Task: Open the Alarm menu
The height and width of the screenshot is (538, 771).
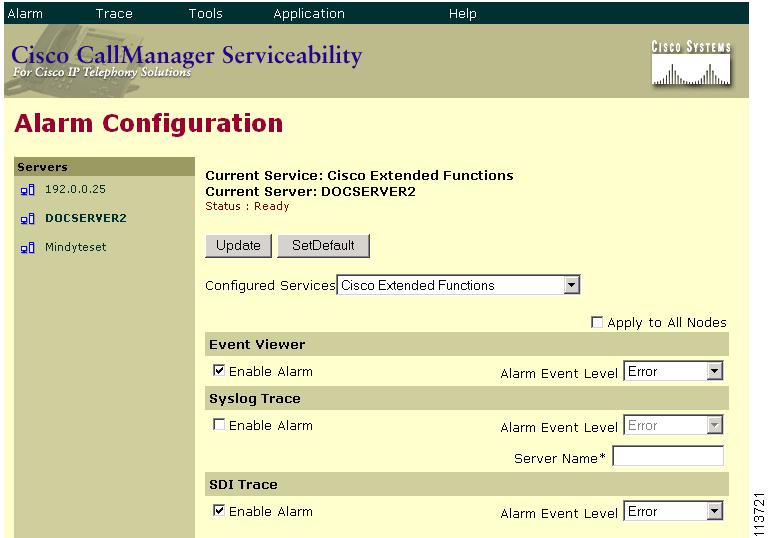Action: (x=25, y=13)
